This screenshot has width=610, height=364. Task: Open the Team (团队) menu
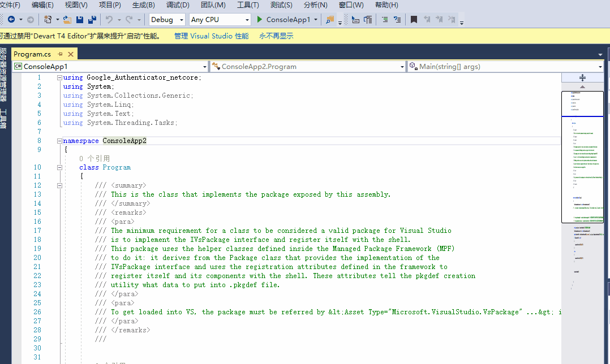point(213,5)
